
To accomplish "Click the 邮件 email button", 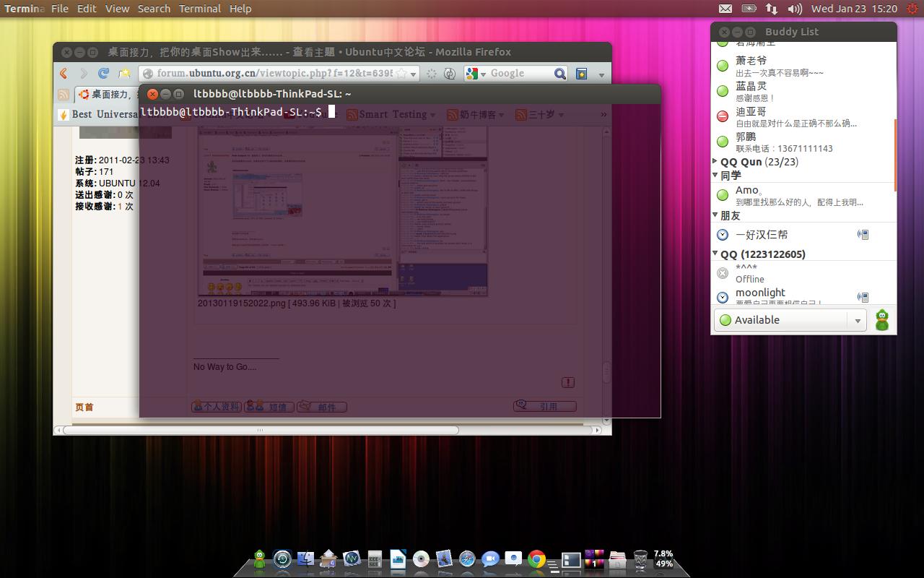I will coord(322,407).
